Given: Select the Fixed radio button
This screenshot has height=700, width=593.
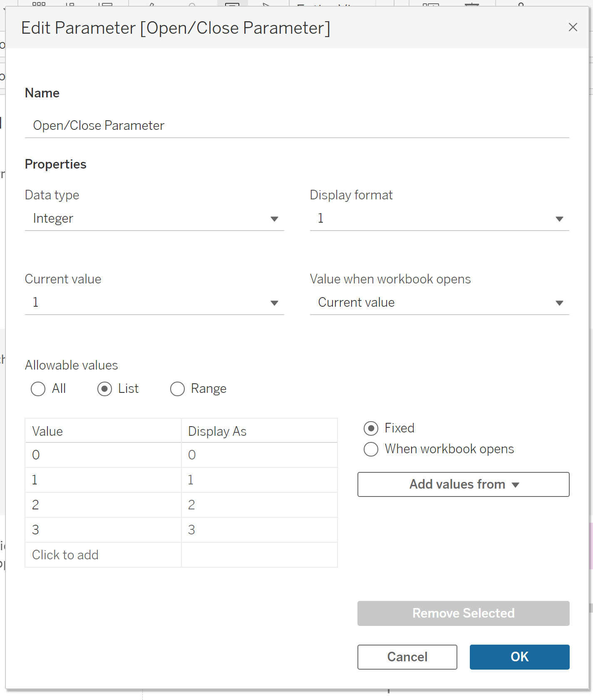Looking at the screenshot, I should pyautogui.click(x=371, y=428).
